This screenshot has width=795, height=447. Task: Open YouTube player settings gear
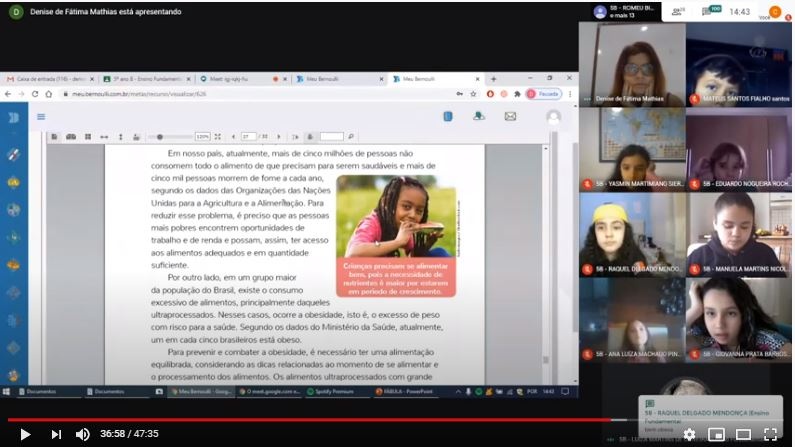point(689,434)
